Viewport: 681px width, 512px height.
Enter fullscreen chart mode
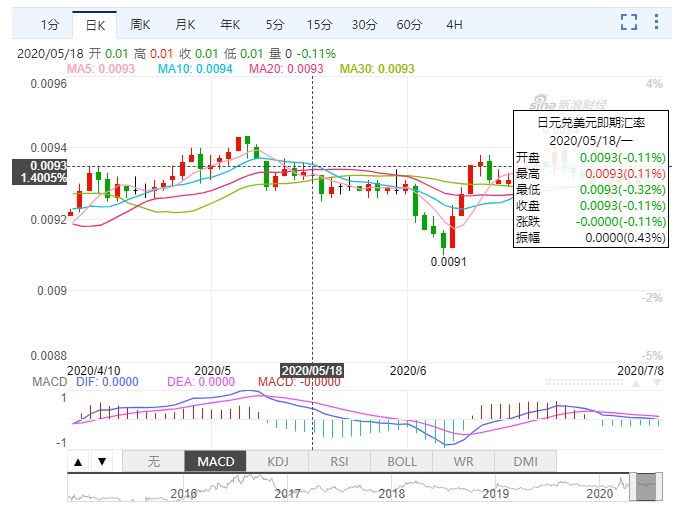(x=629, y=22)
